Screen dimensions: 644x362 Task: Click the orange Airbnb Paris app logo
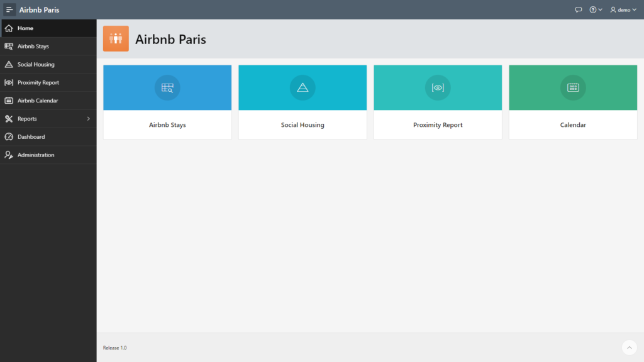pyautogui.click(x=116, y=38)
